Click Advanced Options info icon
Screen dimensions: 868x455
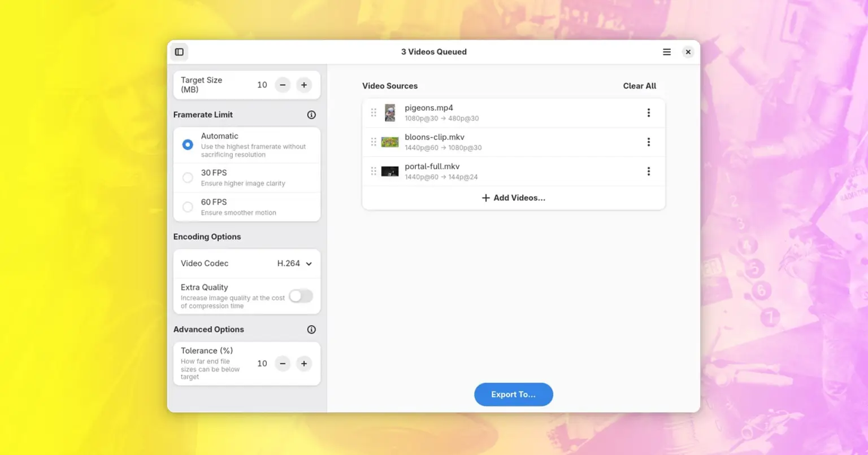311,330
